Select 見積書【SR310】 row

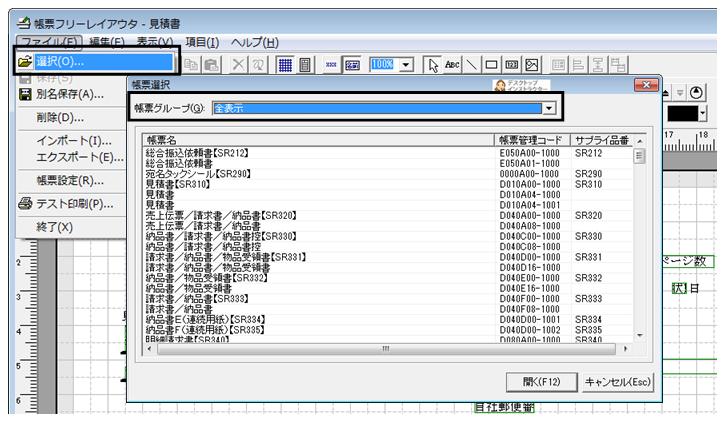pos(388,184)
